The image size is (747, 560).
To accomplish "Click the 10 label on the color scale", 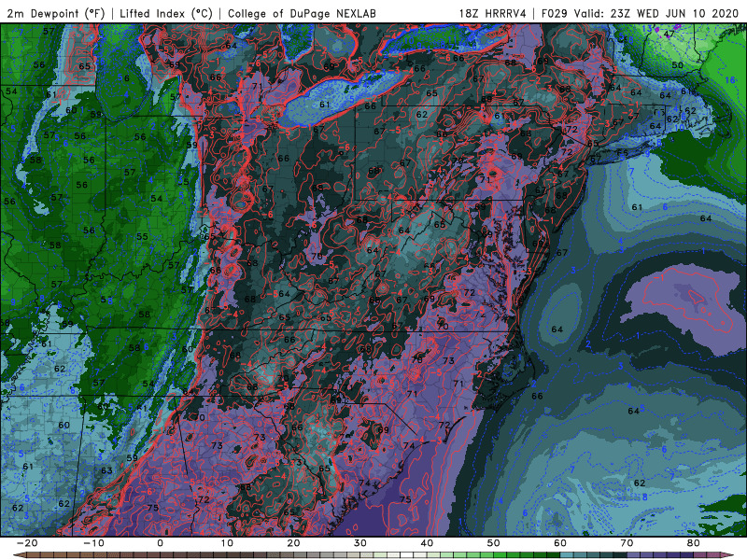I will coord(227,543).
